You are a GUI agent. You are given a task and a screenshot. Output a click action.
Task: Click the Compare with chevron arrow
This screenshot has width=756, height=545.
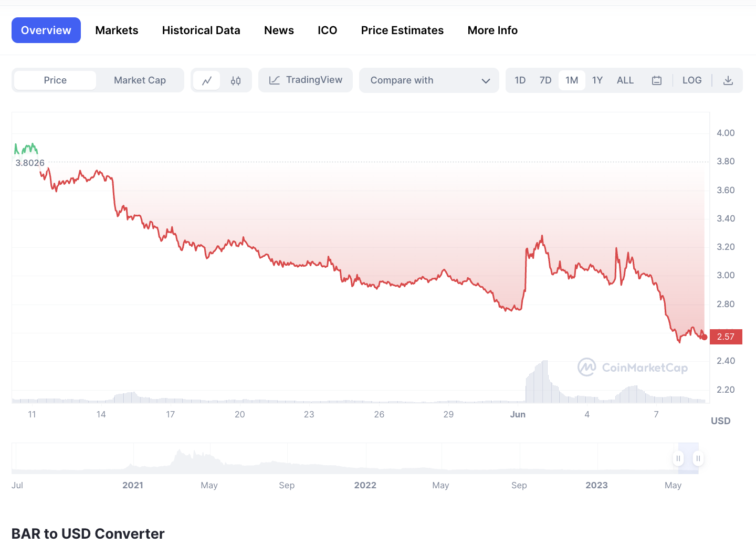[x=486, y=81]
